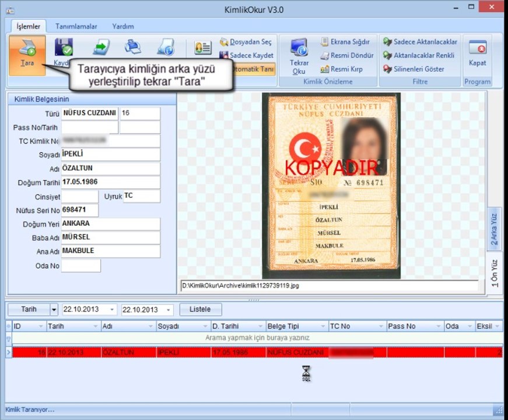Click Sadece Kaydet button
The height and width of the screenshot is (420, 508).
pos(247,55)
